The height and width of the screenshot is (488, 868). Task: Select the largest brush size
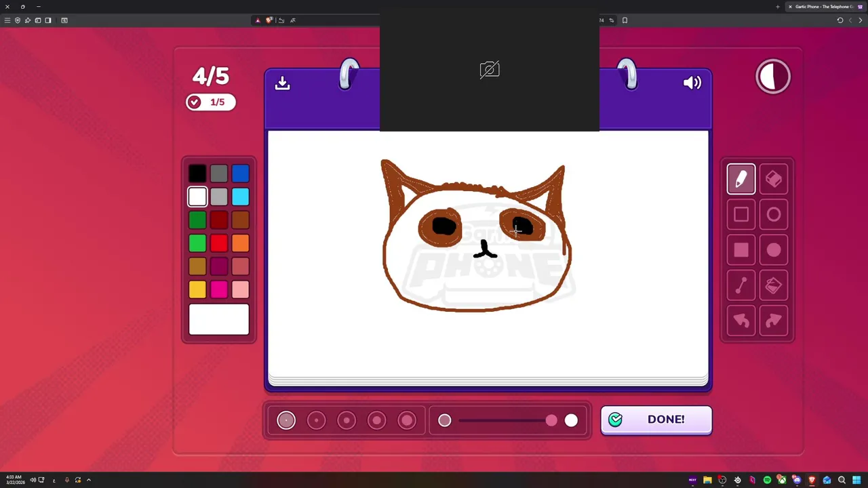(407, 420)
